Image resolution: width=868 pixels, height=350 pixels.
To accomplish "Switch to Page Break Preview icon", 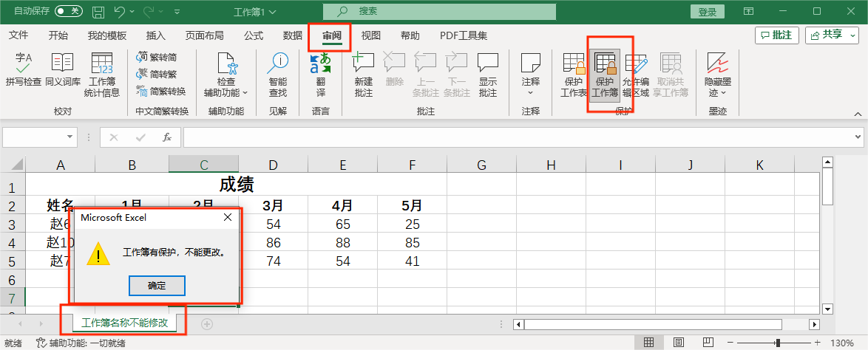I will [x=710, y=343].
